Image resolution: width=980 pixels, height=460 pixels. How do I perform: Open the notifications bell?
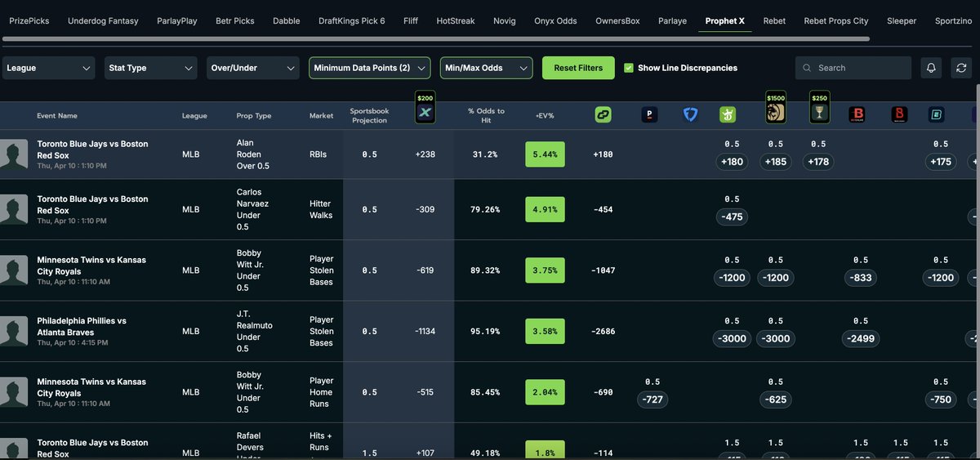(931, 68)
